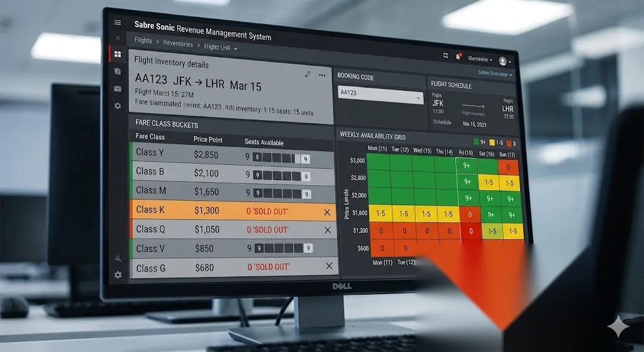Screen dimensions: 644x352
Task: Select the Sunday $2,400 cell showing 1-5
Action: pyautogui.click(x=509, y=183)
